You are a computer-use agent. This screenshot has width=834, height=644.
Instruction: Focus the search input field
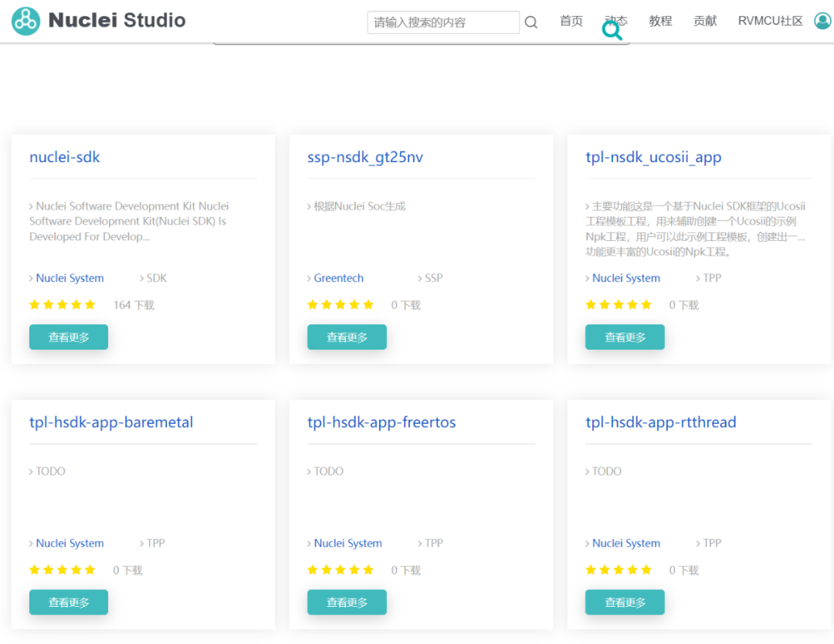[x=443, y=22]
